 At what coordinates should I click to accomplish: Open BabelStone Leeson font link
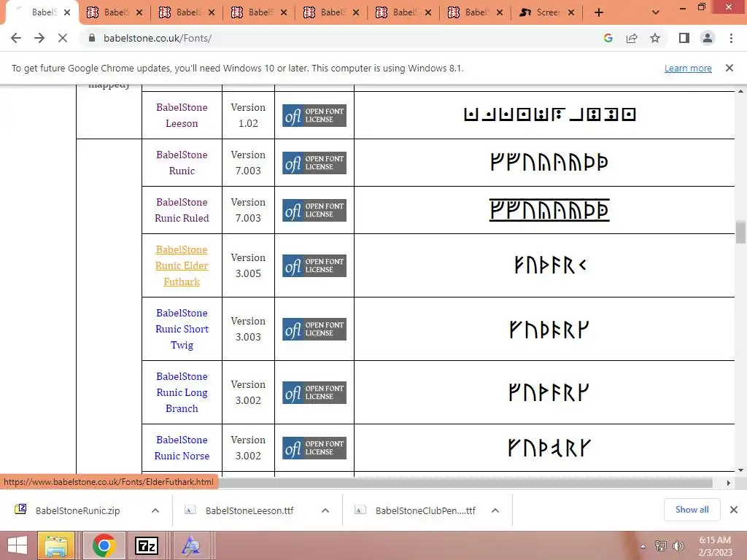182,115
